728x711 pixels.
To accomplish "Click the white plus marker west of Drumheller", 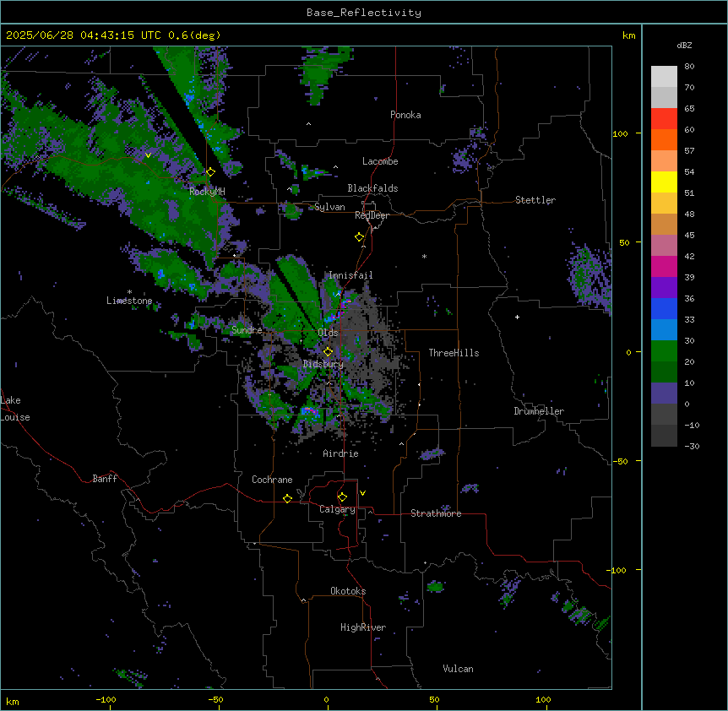I will pos(517,317).
